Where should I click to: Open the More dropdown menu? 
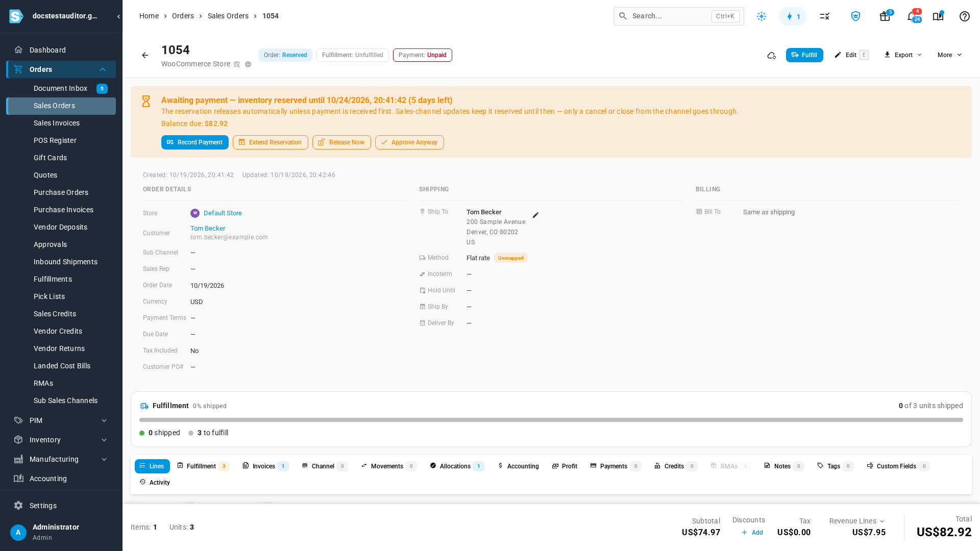point(949,55)
